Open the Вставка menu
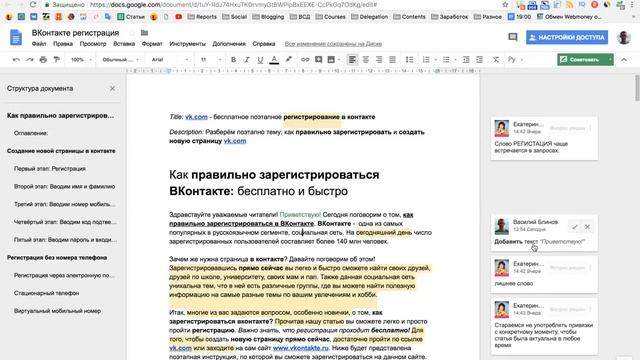The image size is (640, 360). click(x=124, y=44)
